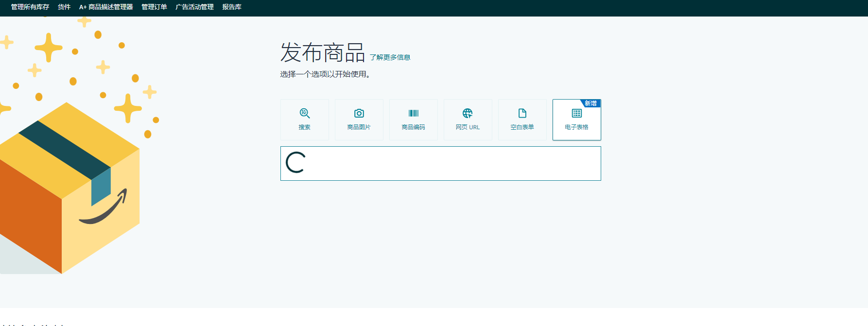Click the spreadsheet icon for 电子表格

pyautogui.click(x=577, y=113)
